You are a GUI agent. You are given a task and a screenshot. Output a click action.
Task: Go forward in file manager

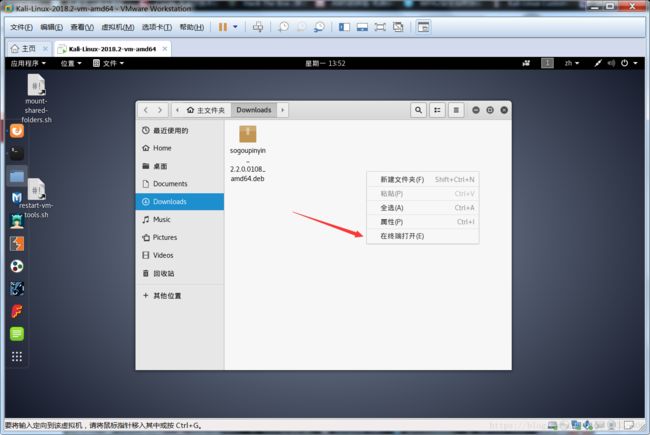coord(160,110)
